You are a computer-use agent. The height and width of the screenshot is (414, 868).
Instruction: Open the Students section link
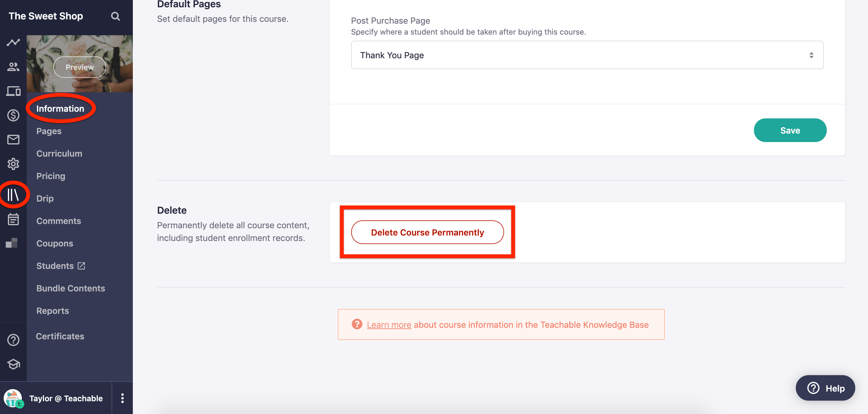(55, 266)
